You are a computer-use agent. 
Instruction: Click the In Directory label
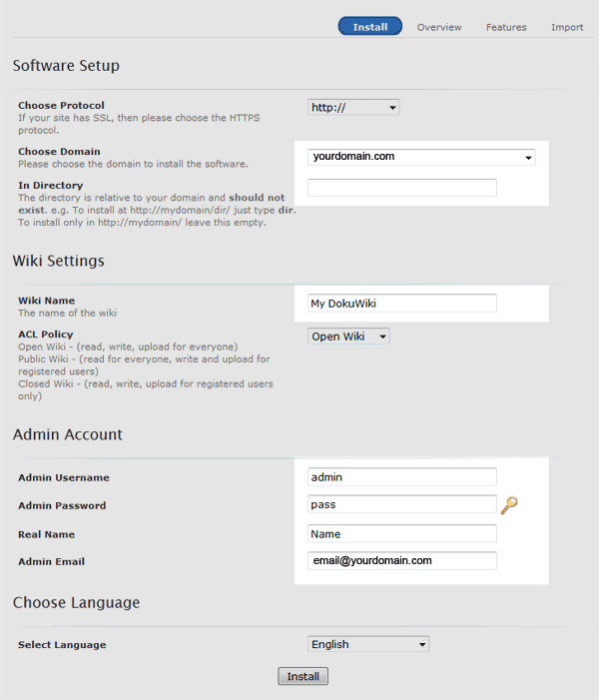pyautogui.click(x=51, y=186)
